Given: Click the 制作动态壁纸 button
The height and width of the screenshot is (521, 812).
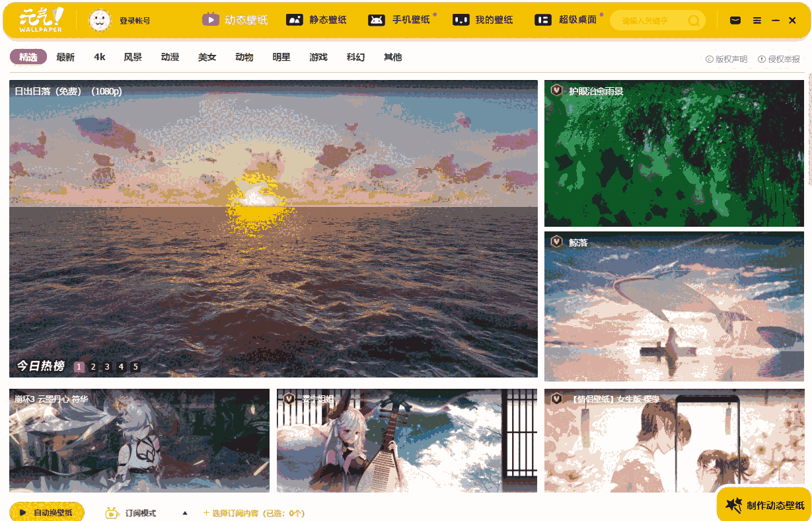Looking at the screenshot, I should [x=763, y=506].
